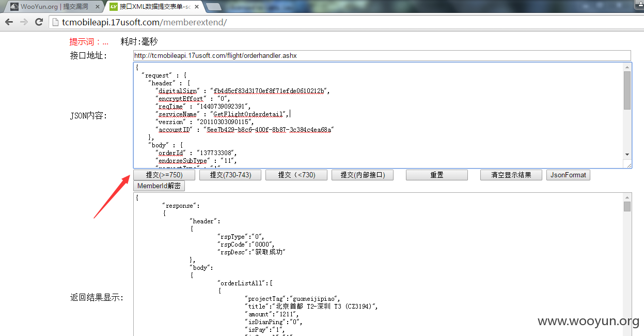Click the "isDianPing":"0" line
The width and height of the screenshot is (644, 336).
[x=273, y=322]
